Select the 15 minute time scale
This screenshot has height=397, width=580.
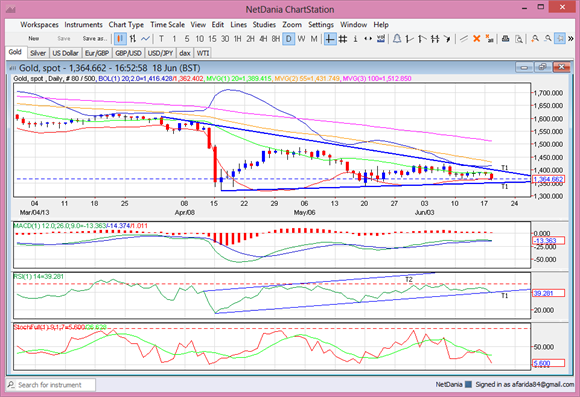tap(212, 38)
